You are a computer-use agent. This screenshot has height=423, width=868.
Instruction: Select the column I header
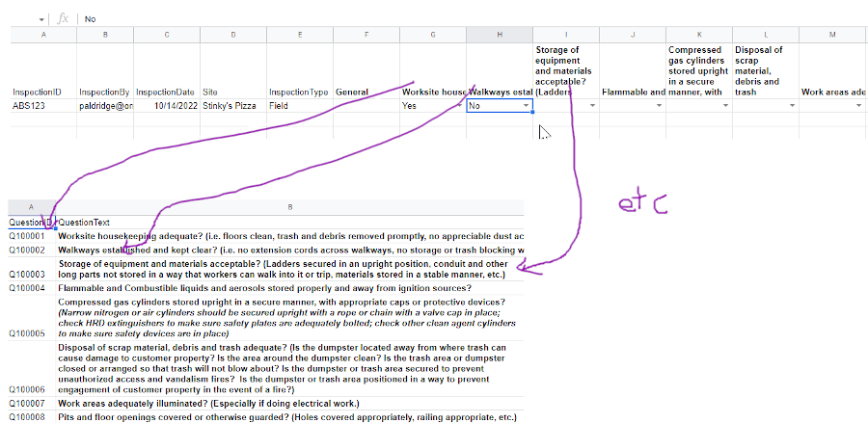click(566, 35)
